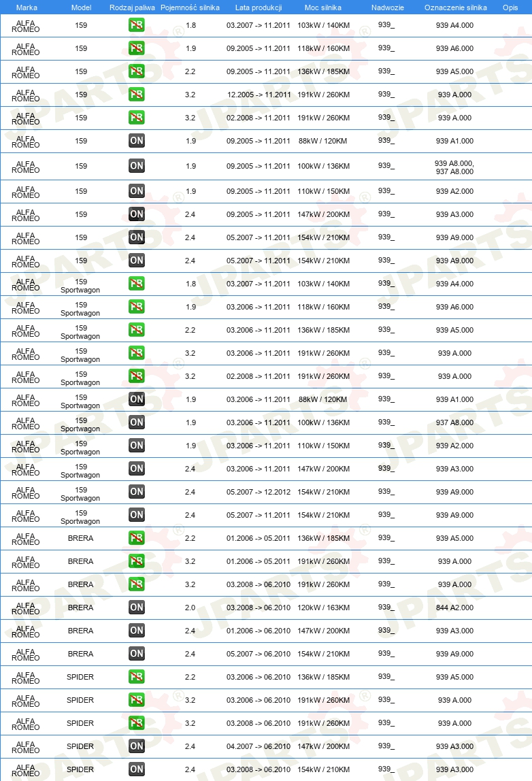Click the Opis column header
The image size is (532, 781).
click(510, 7)
